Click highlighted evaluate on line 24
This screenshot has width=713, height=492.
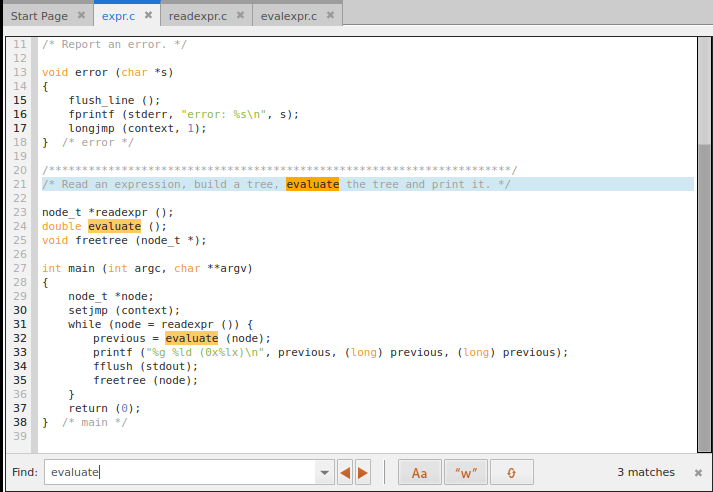(x=115, y=226)
